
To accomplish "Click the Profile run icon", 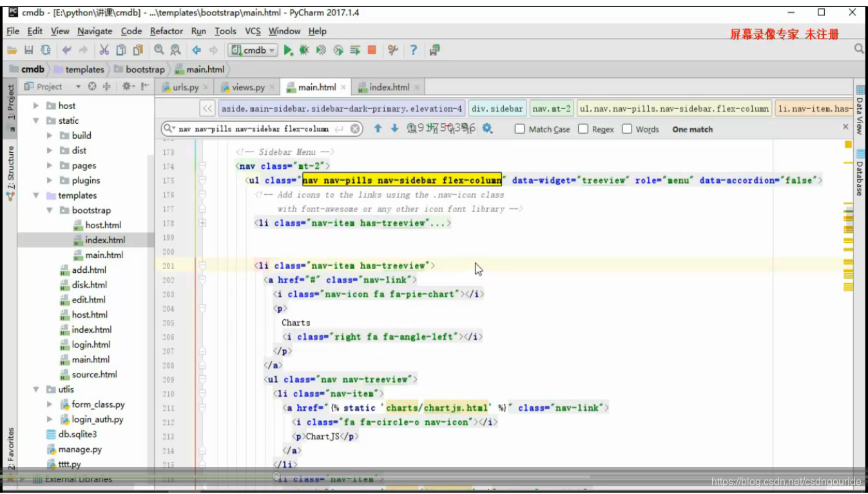I will tap(338, 50).
